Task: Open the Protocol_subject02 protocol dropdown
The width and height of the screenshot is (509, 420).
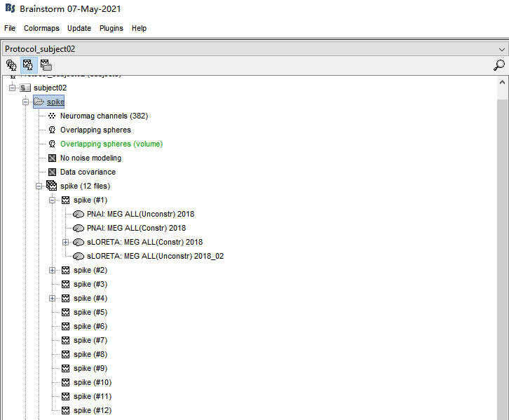Action: (254, 49)
